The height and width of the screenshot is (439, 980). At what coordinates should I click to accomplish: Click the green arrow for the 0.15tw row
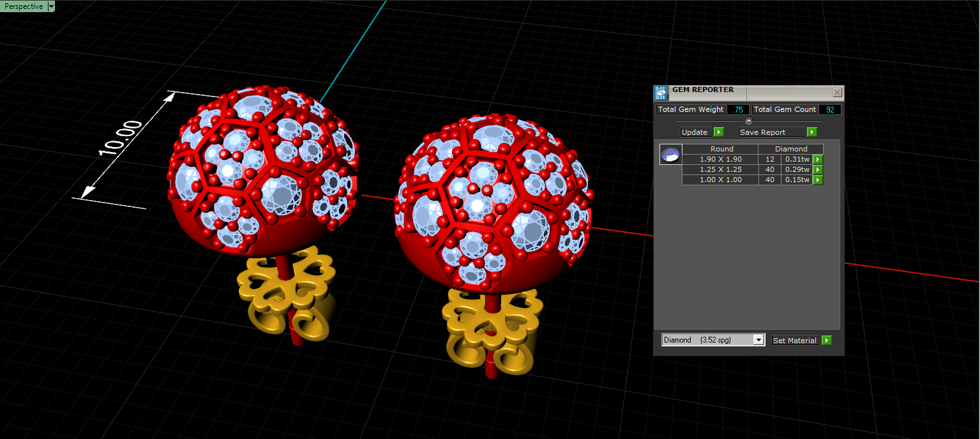(x=818, y=180)
